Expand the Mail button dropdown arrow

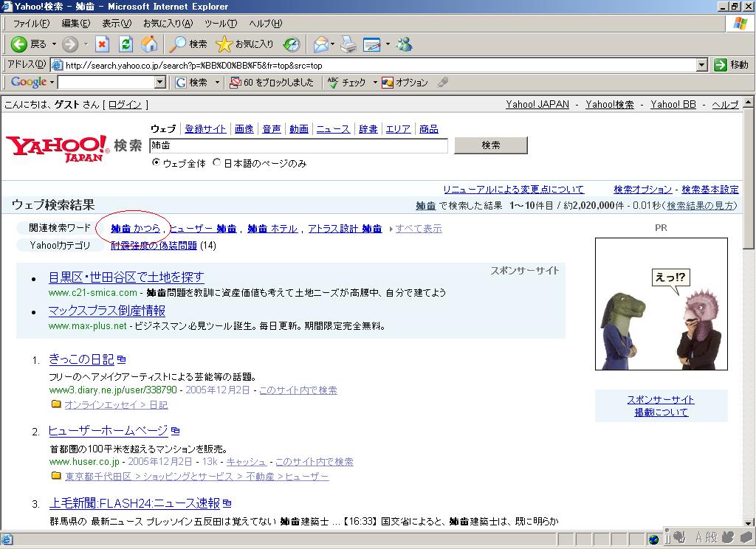tap(333, 44)
